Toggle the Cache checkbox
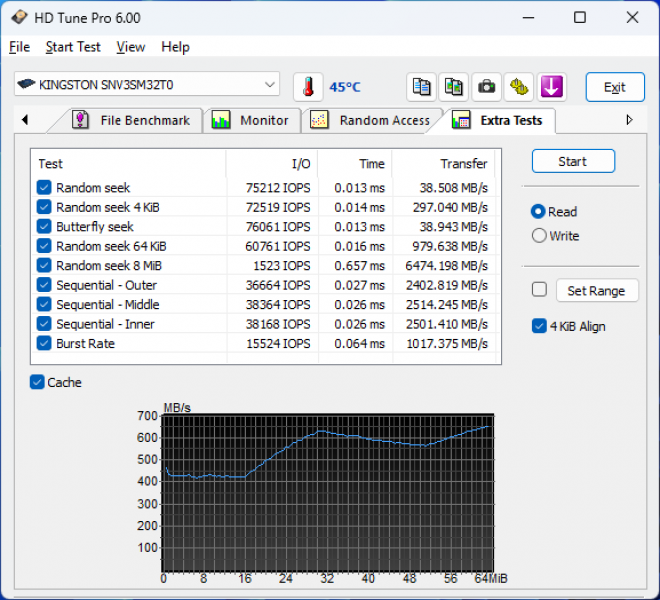This screenshot has width=660, height=600. (x=38, y=382)
